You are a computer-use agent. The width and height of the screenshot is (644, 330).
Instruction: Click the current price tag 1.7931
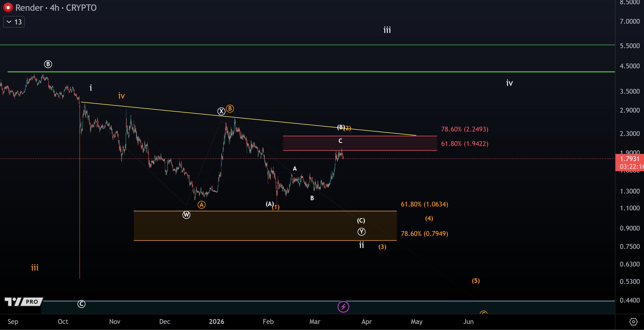pyautogui.click(x=629, y=159)
